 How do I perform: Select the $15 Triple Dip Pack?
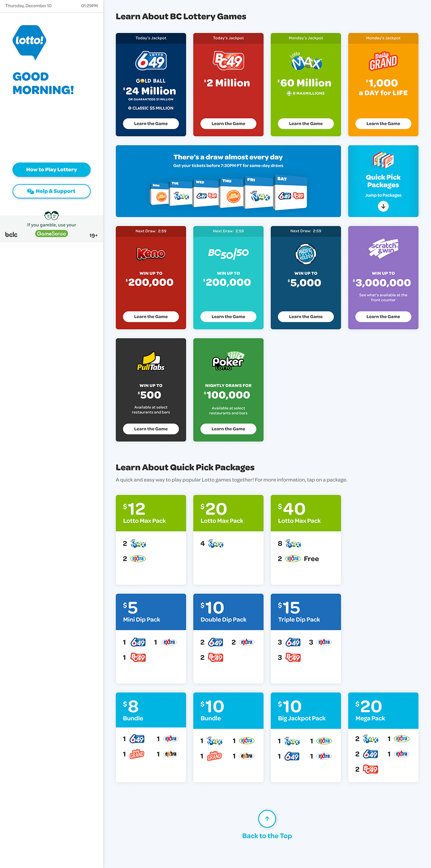[x=306, y=639]
